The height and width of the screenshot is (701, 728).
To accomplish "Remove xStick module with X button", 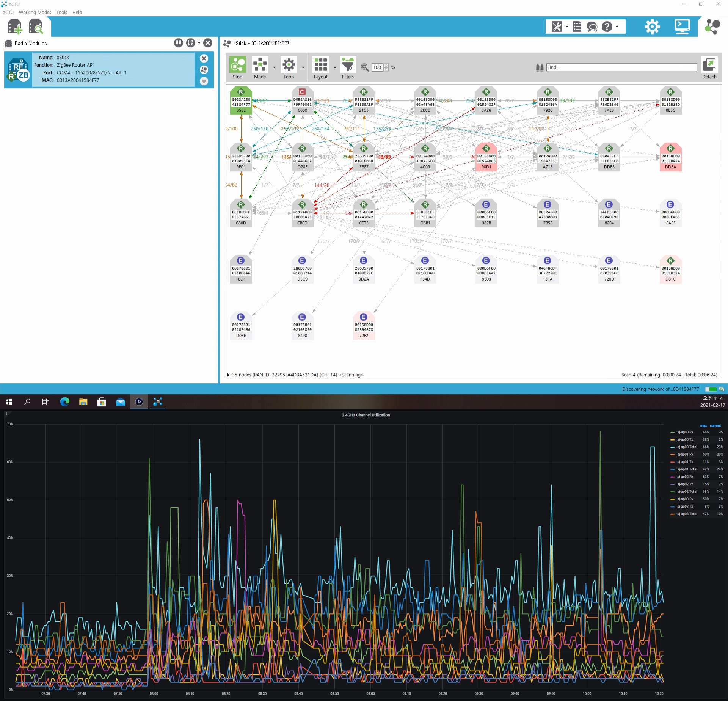I will [x=204, y=58].
